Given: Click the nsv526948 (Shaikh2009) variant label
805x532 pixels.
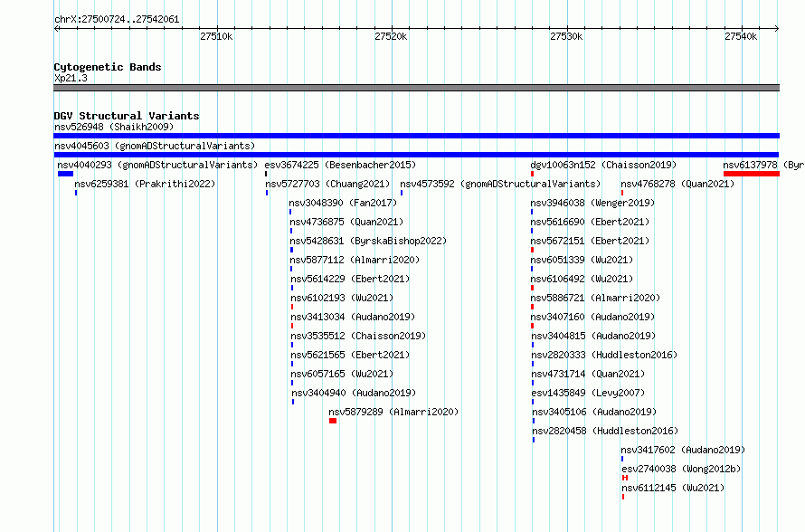Looking at the screenshot, I should 114,127.
